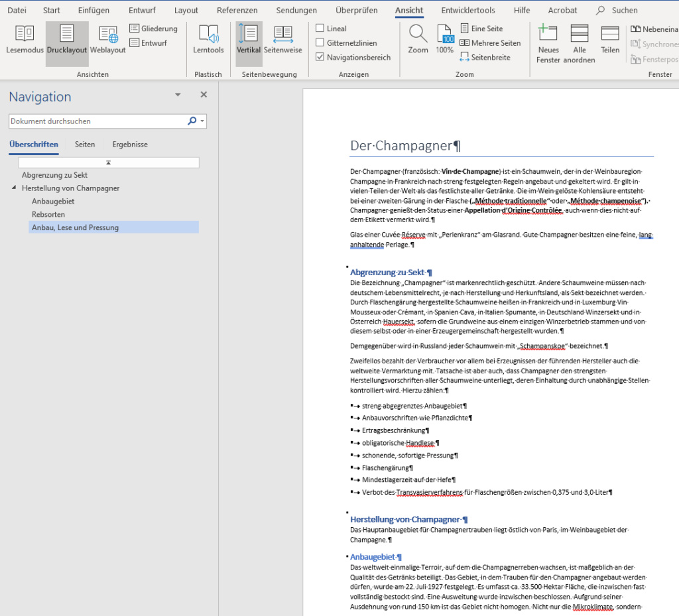
Task: Switch to Lesemodus view
Action: 24,40
